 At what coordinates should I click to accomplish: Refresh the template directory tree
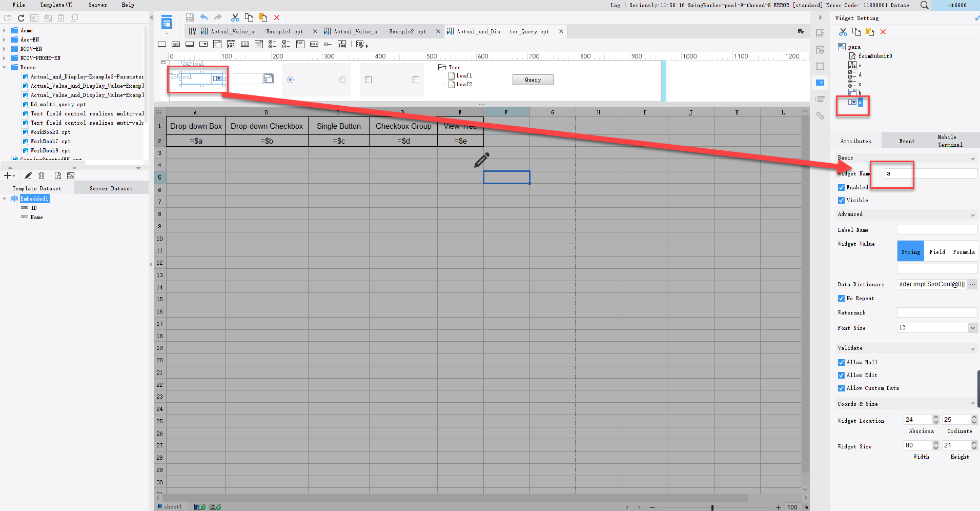pos(21,18)
